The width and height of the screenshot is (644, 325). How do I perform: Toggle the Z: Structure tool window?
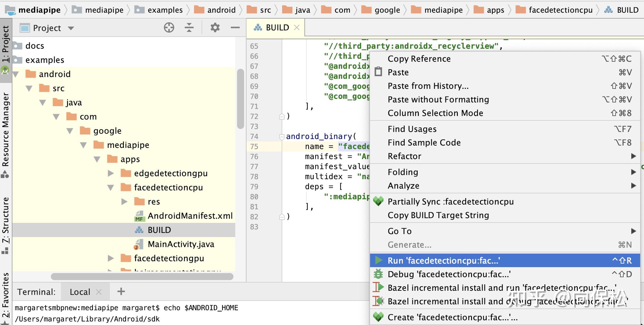6,220
